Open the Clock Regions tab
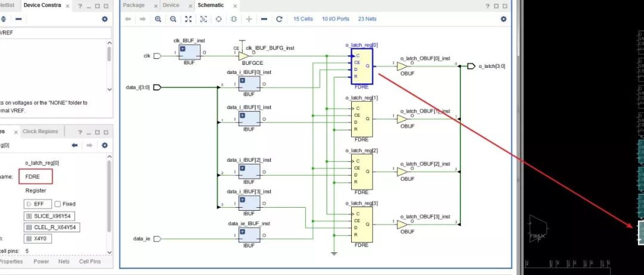Image resolution: width=644 pixels, height=275 pixels. pos(41,132)
